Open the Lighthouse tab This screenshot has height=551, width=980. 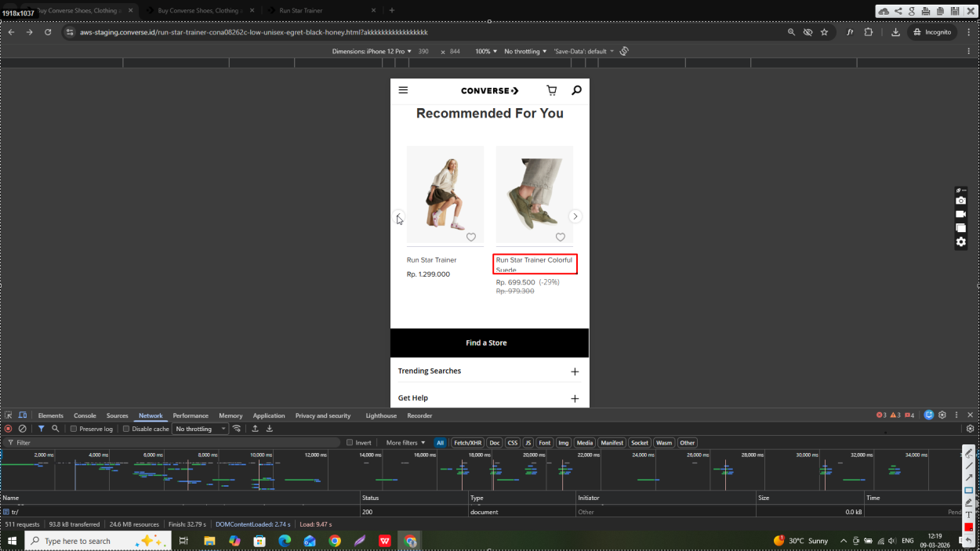(x=381, y=415)
